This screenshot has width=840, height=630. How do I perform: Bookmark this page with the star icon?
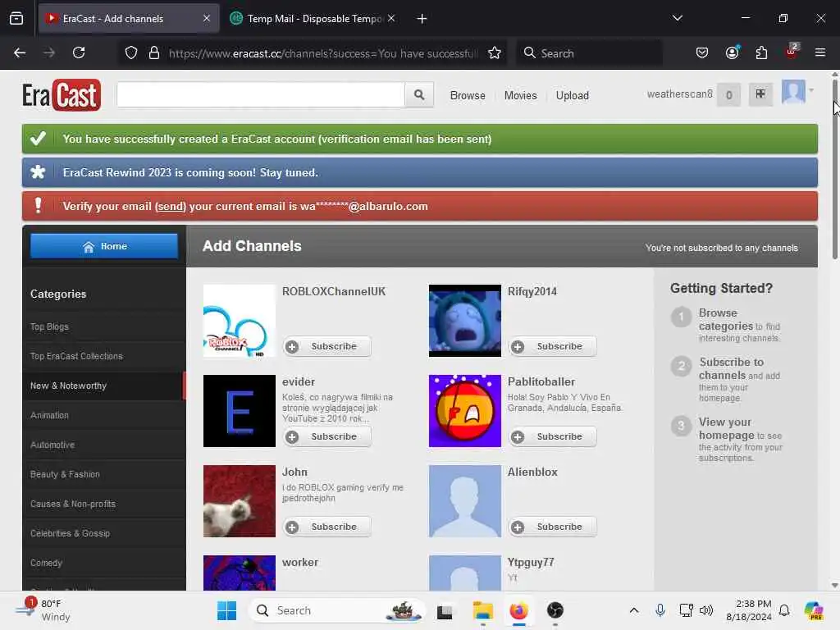coord(495,52)
